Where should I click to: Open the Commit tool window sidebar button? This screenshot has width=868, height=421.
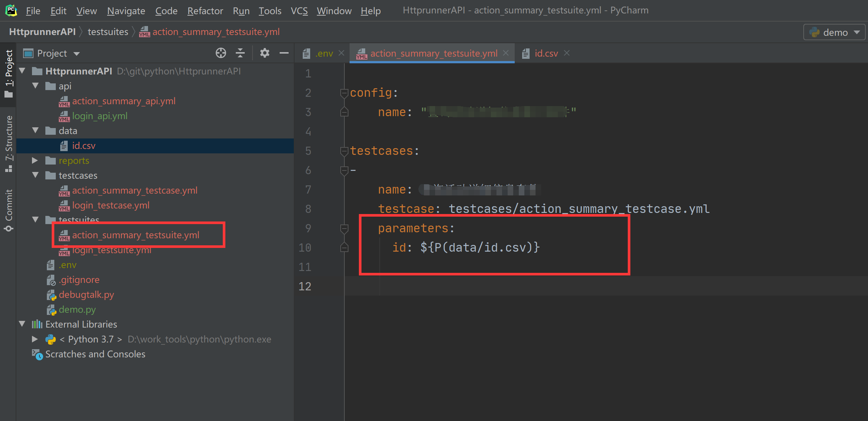click(x=9, y=210)
